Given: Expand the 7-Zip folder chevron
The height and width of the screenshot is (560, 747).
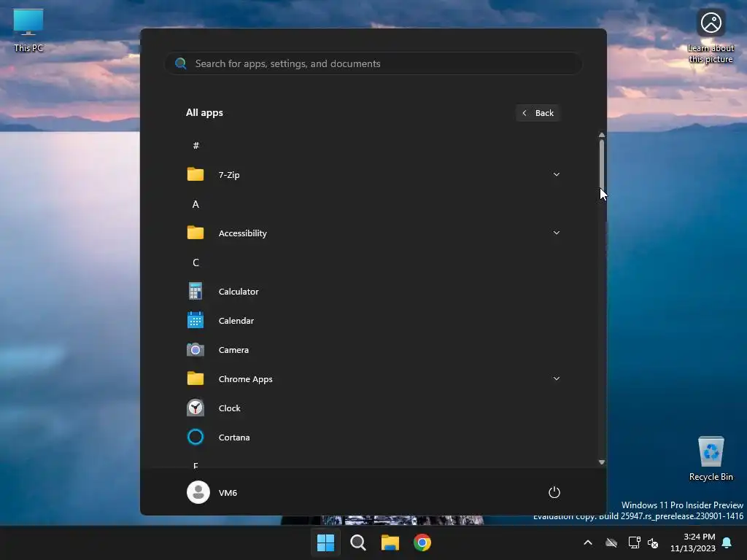Looking at the screenshot, I should (557, 174).
